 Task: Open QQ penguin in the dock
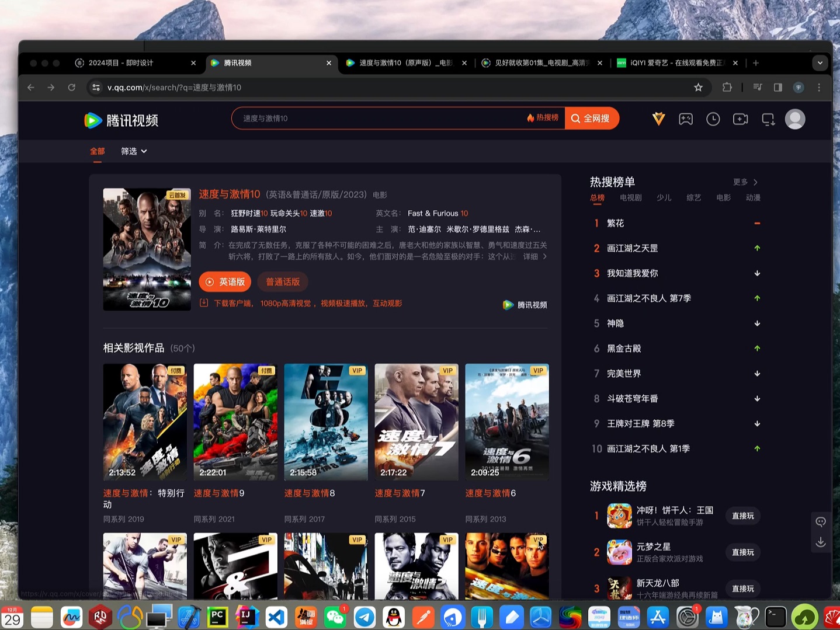394,617
